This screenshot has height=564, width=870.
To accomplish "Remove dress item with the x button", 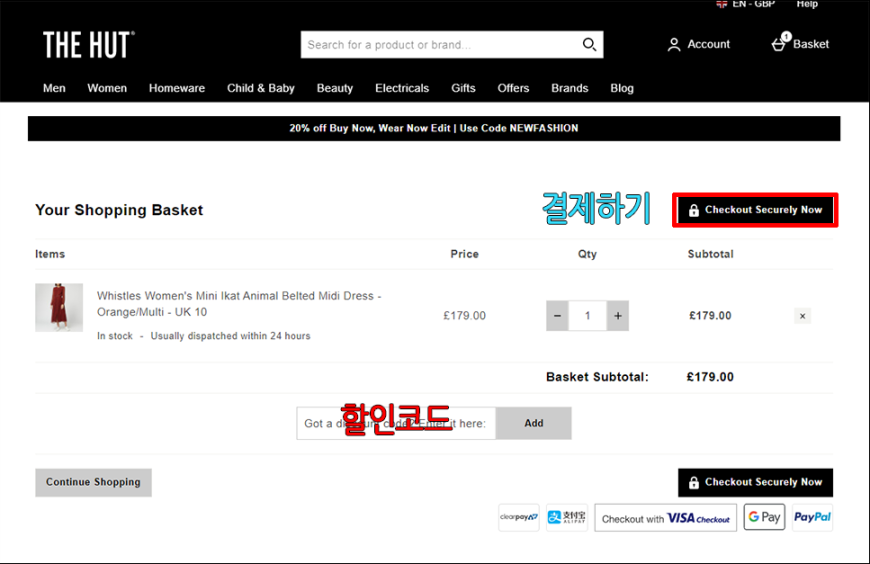I will tap(802, 316).
